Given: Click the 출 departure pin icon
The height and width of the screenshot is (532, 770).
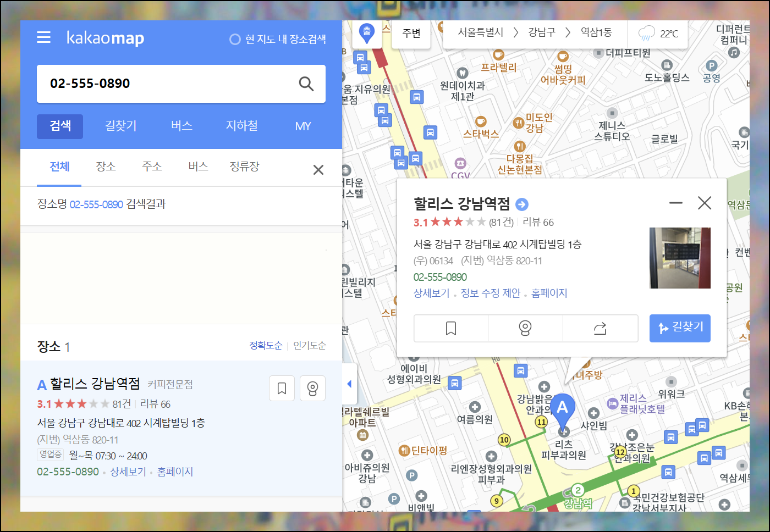Looking at the screenshot, I should (x=367, y=33).
